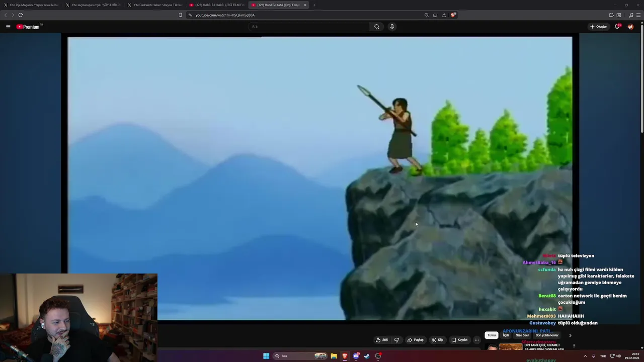Viewport: 644px width, 362px height.
Task: Open more actions ellipsis under video
Action: (x=477, y=340)
